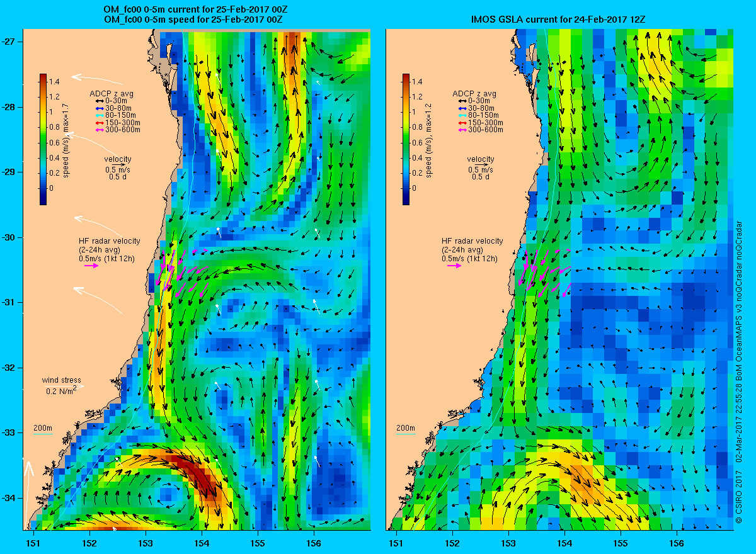Click '153' longitude label under left map

145,543
